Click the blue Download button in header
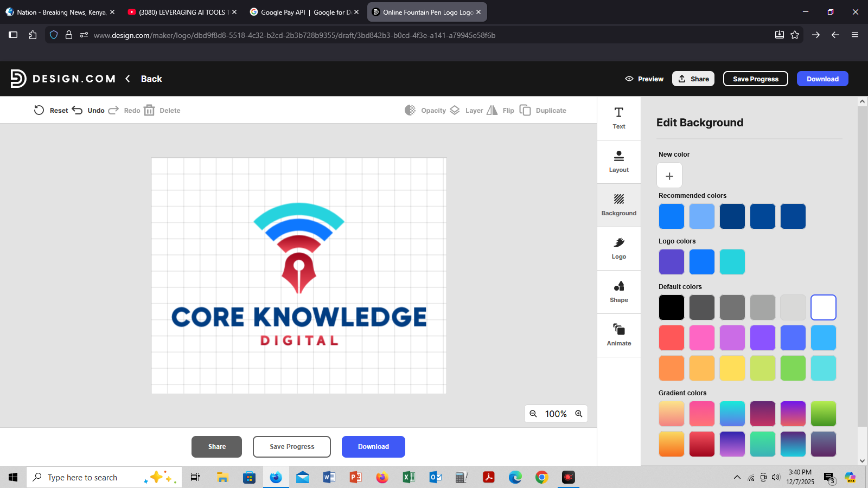Viewport: 868px width, 488px height. tap(822, 79)
